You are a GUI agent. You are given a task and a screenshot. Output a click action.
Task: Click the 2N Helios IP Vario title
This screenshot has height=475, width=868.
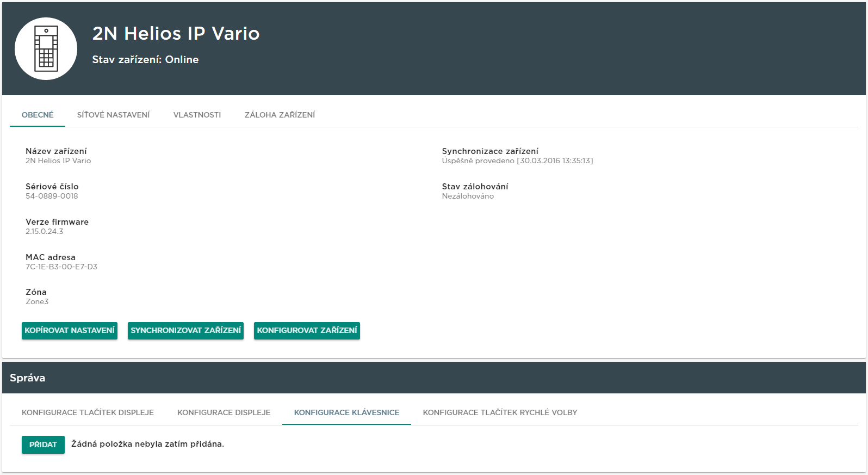176,33
